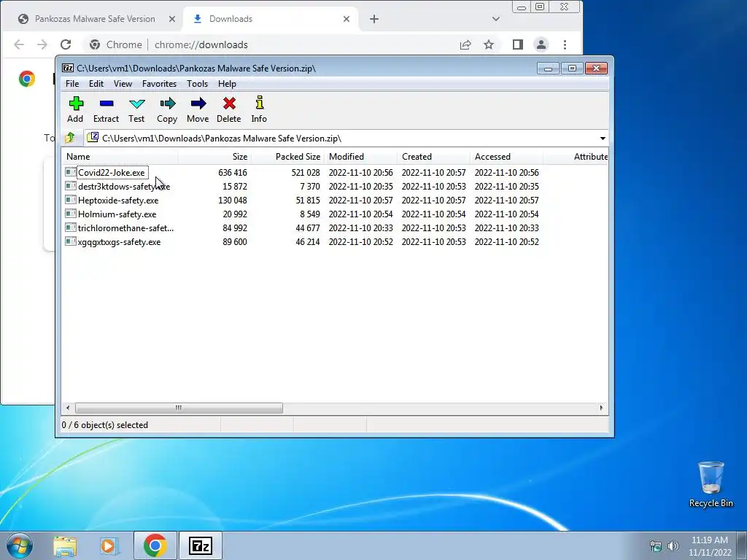Switch to the Pankozas Malware Safe Version tab
The image size is (747, 560).
click(x=94, y=19)
